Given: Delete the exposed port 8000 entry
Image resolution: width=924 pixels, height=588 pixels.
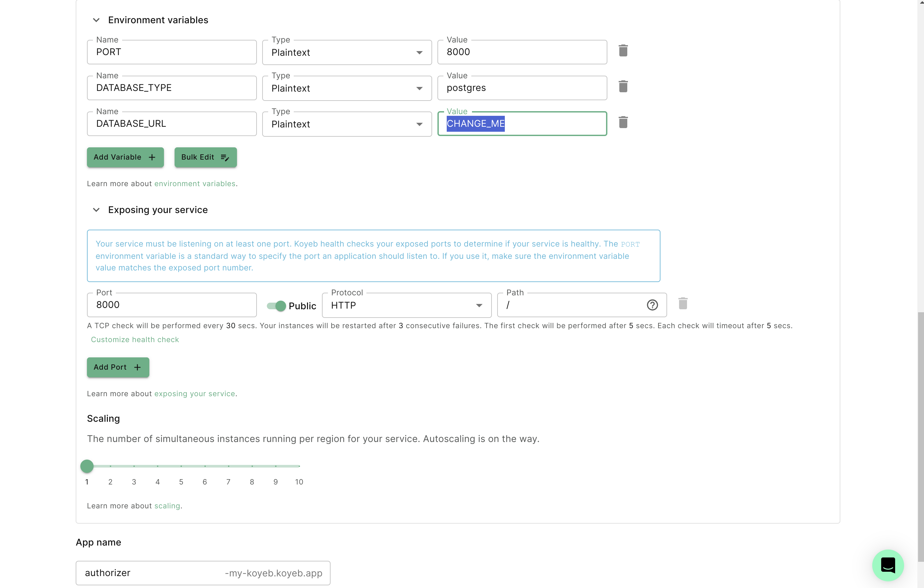Looking at the screenshot, I should [x=683, y=303].
